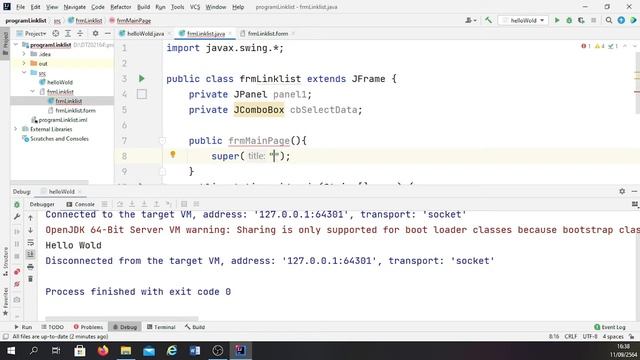The height and width of the screenshot is (360, 640).
Task: View breakpoints with the red circles icon
Action: 17,272
